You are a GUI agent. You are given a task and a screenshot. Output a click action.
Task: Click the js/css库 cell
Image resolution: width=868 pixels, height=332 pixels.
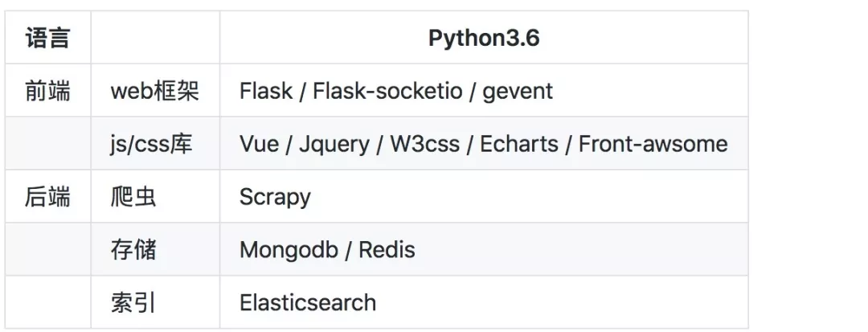pos(151,144)
